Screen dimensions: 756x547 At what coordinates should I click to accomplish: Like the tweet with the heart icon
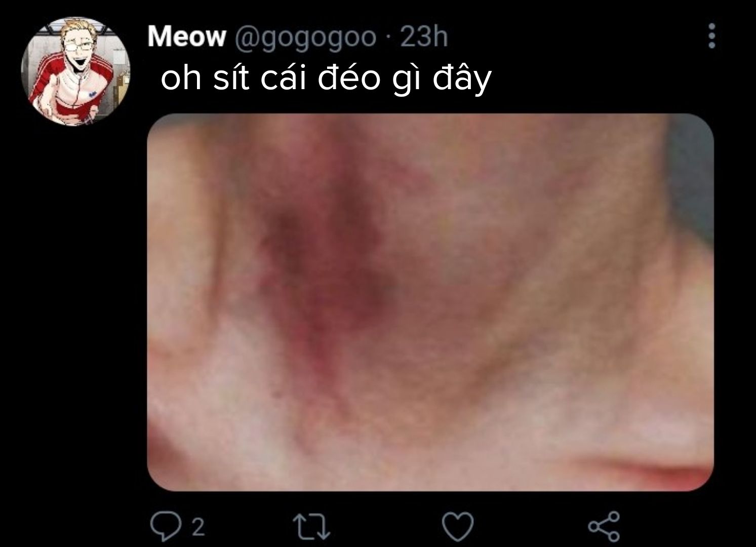458,527
